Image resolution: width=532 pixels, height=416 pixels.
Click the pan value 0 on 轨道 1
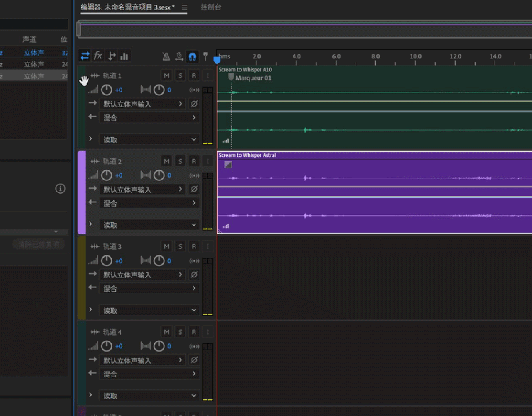pyautogui.click(x=169, y=90)
